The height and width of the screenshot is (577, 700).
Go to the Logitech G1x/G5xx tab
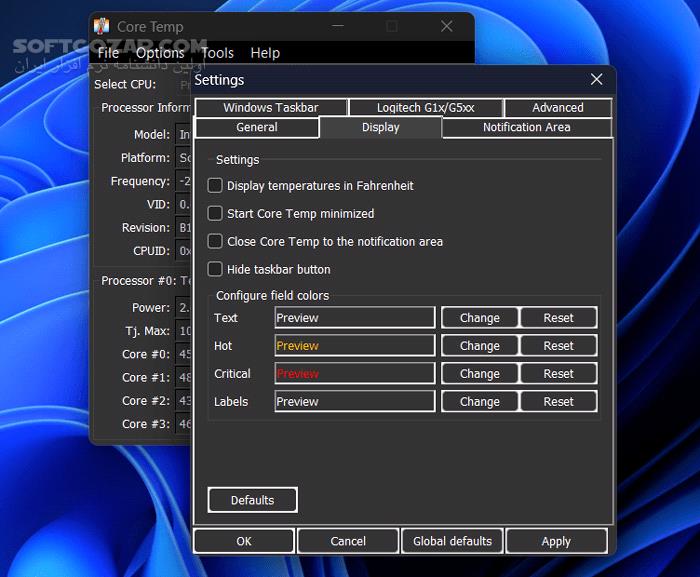click(x=425, y=107)
